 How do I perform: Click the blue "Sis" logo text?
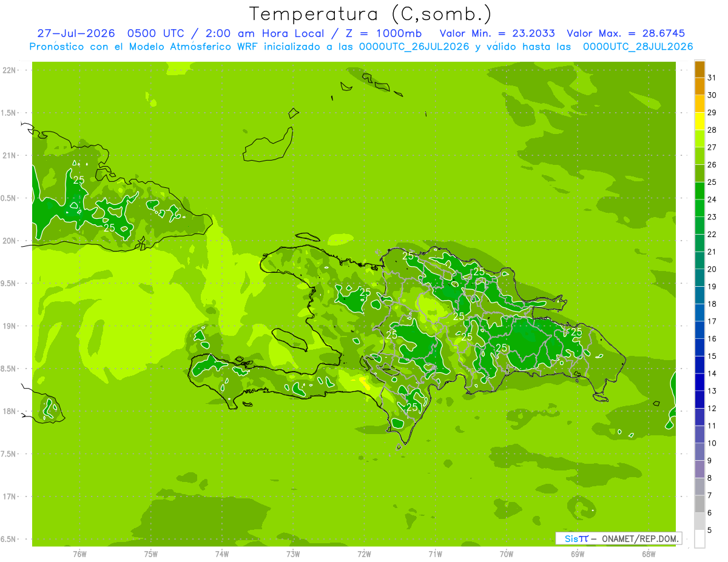571,538
